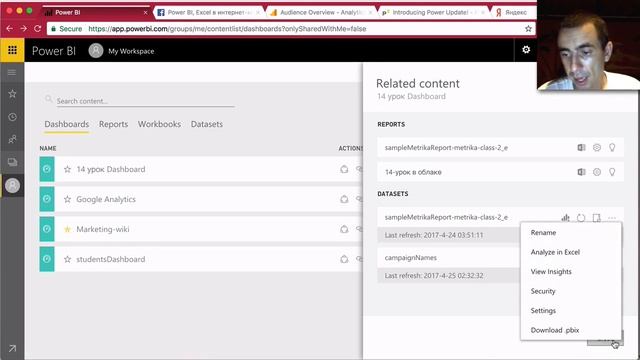The height and width of the screenshot is (360, 640).
Task: Switch to Яндекс browser tab
Action: (515, 13)
